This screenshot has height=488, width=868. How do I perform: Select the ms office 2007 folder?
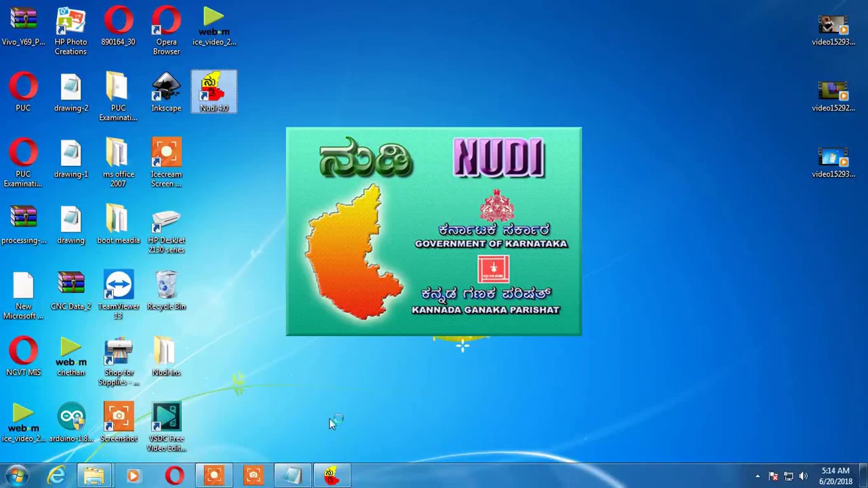coord(119,163)
